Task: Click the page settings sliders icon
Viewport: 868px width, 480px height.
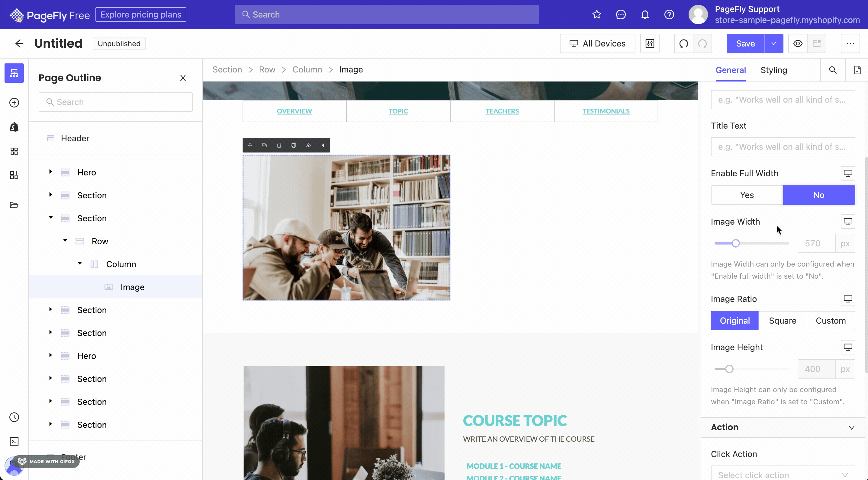Action: pos(650,43)
